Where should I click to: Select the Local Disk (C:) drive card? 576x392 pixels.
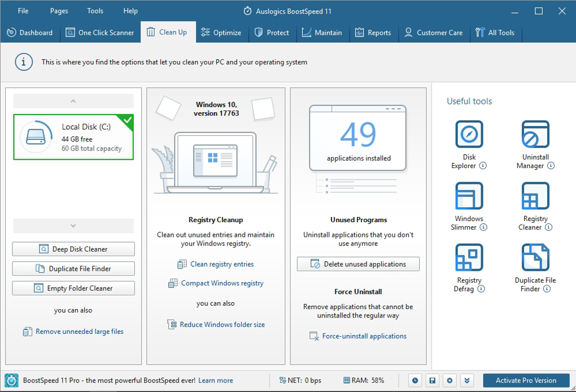pos(73,137)
